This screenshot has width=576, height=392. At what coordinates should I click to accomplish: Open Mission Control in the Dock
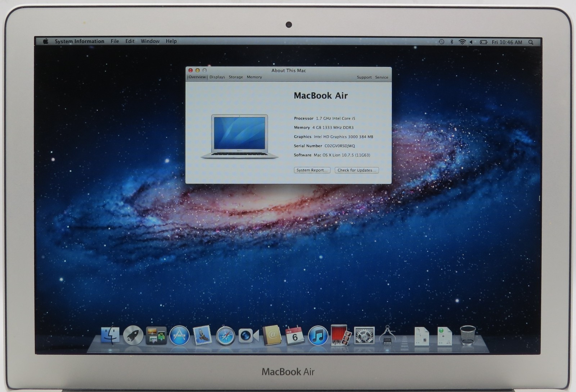(x=156, y=335)
